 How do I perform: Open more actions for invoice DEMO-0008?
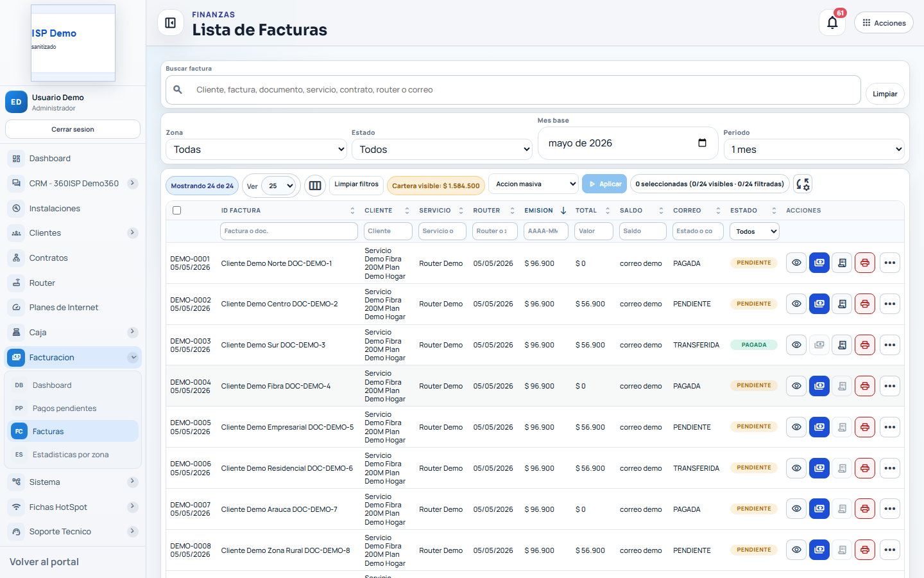tap(889, 550)
